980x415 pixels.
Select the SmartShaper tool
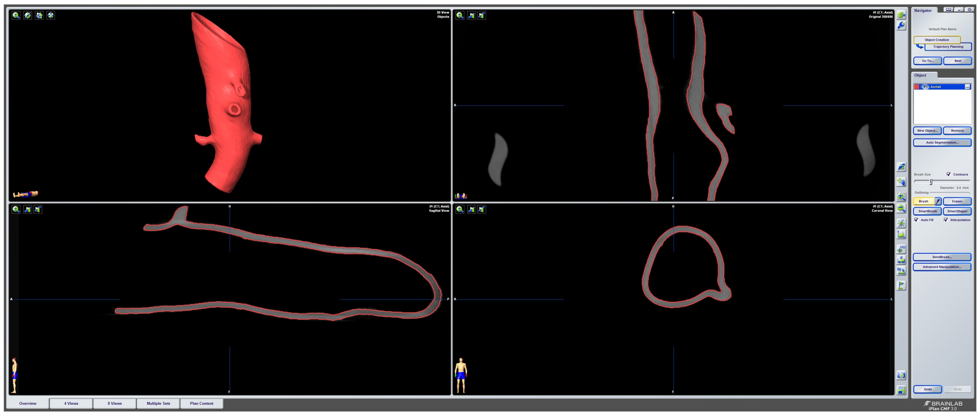click(957, 211)
